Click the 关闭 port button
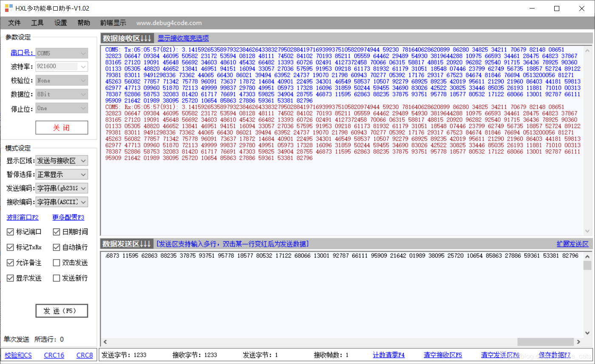The image size is (595, 364). click(x=62, y=127)
